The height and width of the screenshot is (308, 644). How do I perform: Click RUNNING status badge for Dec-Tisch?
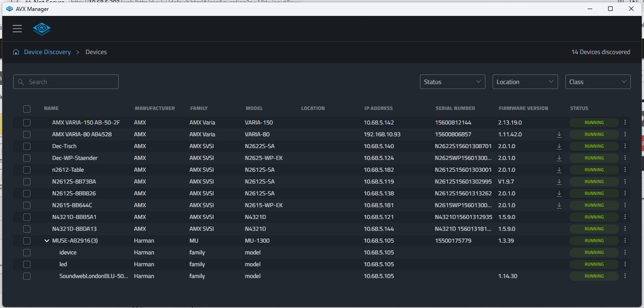pyautogui.click(x=594, y=146)
